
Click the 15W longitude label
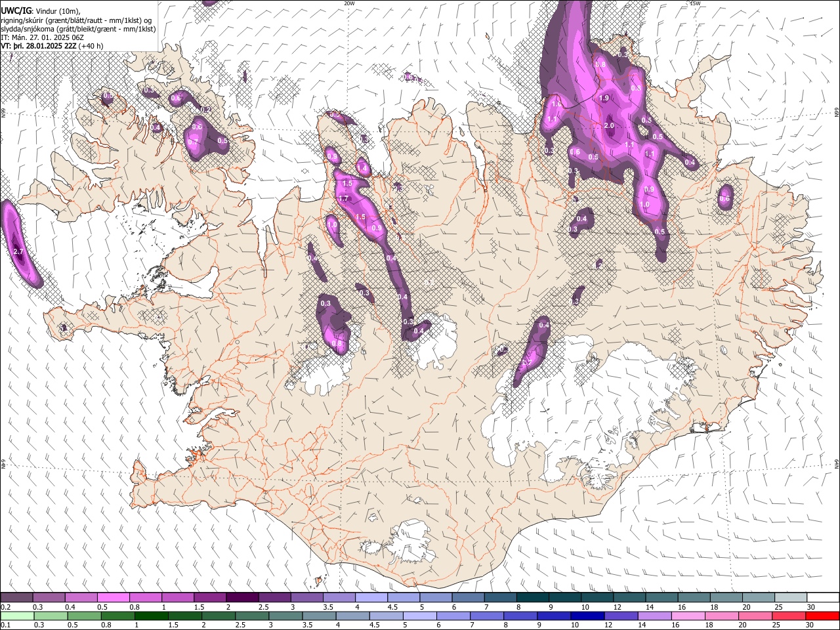click(695, 3)
